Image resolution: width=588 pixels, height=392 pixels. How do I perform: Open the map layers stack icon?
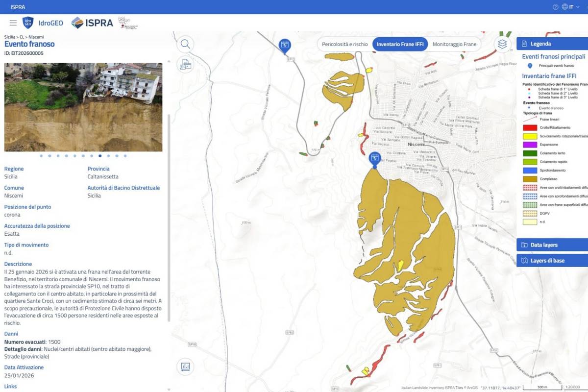[502, 44]
